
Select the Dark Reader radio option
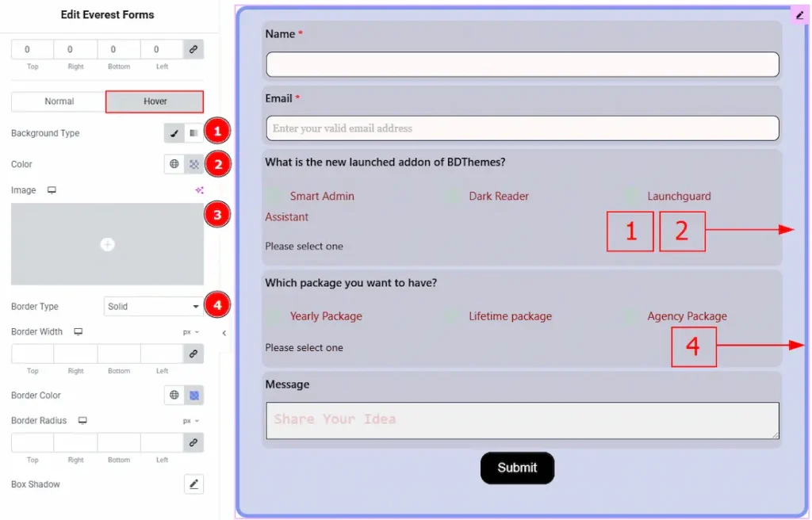(453, 196)
